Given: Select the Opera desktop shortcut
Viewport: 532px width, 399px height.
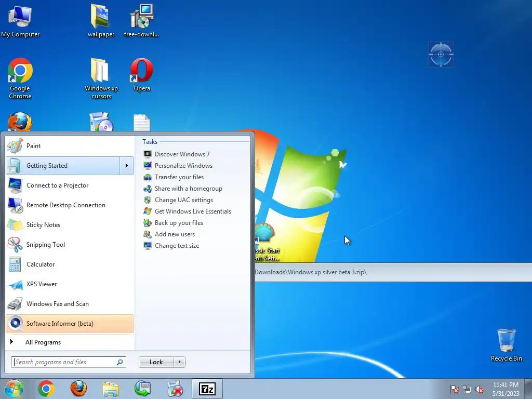Looking at the screenshot, I should tap(142, 75).
